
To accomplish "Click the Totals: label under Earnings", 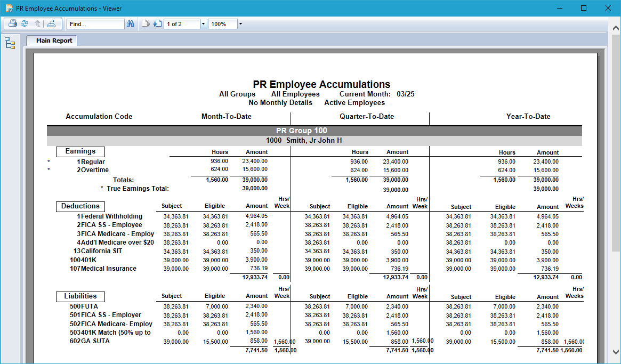I will [123, 180].
